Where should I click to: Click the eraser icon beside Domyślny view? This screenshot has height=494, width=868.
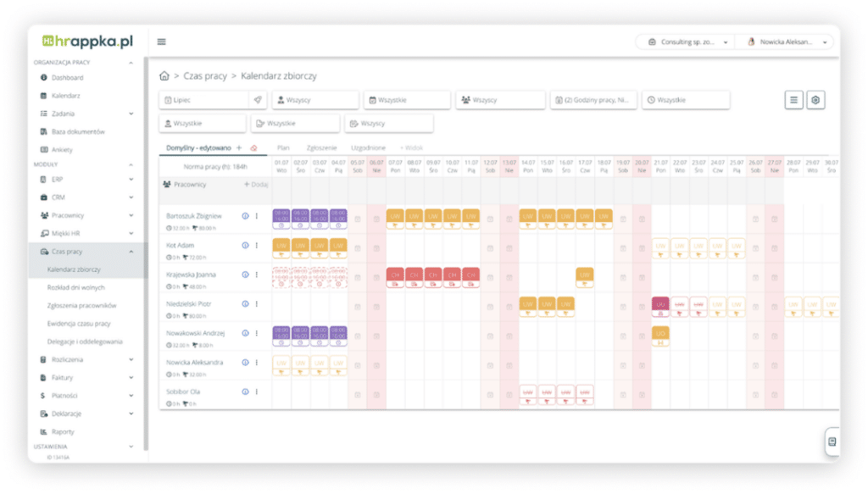coord(253,147)
